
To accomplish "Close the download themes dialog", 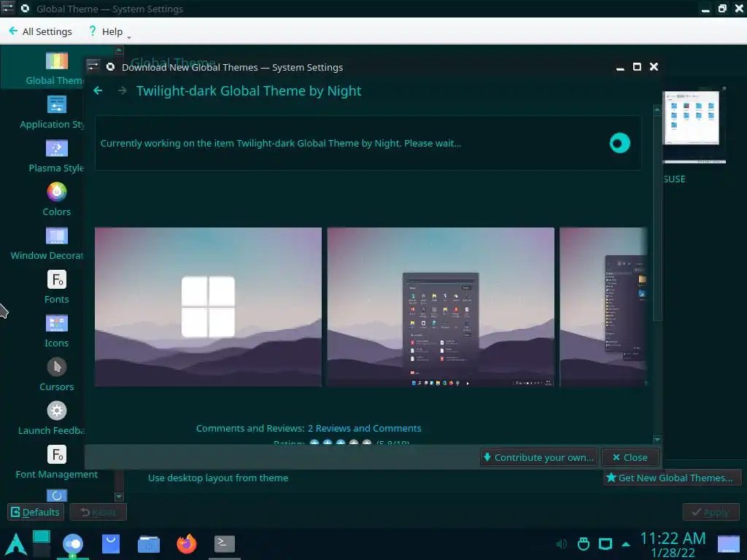I will [x=630, y=457].
